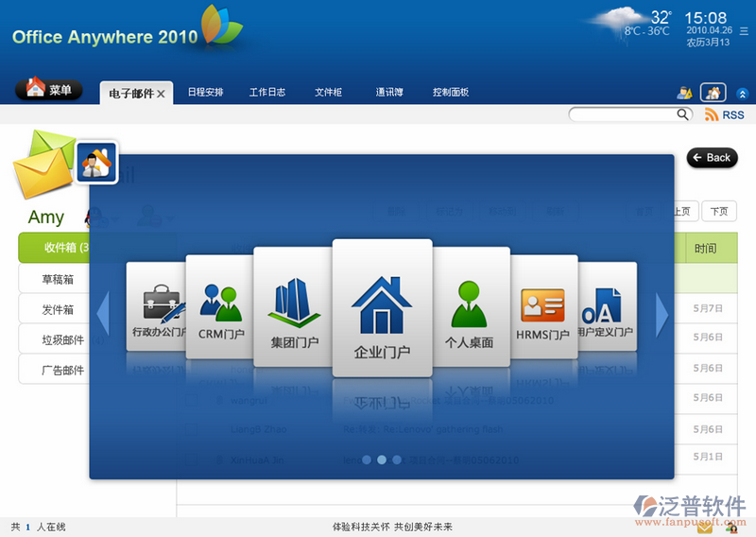756x537 pixels.
Task: Click the magnifier search icon
Action: click(682, 114)
